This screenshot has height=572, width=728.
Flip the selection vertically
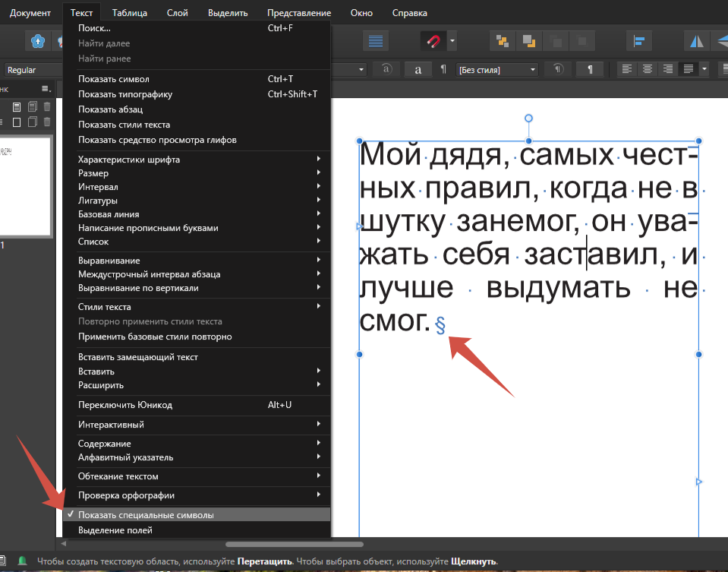(x=721, y=41)
